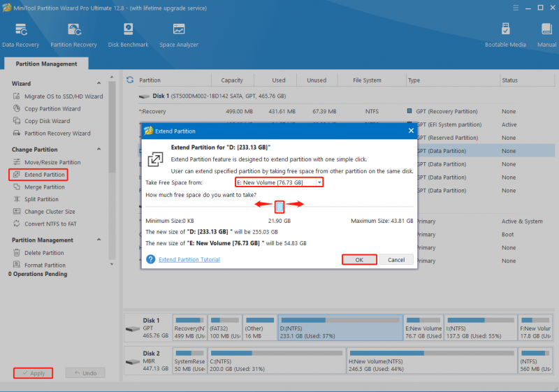The height and width of the screenshot is (392, 559).
Task: Open Space Analyzer tool
Action: pos(179,35)
